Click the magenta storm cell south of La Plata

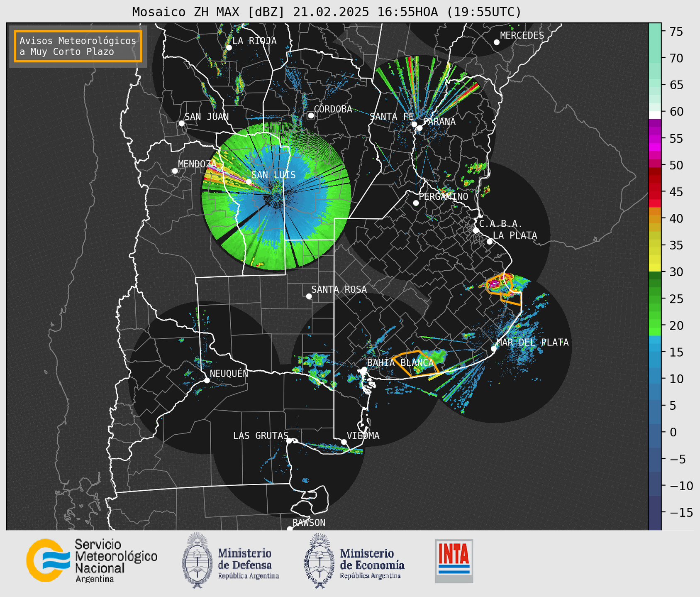tap(494, 284)
